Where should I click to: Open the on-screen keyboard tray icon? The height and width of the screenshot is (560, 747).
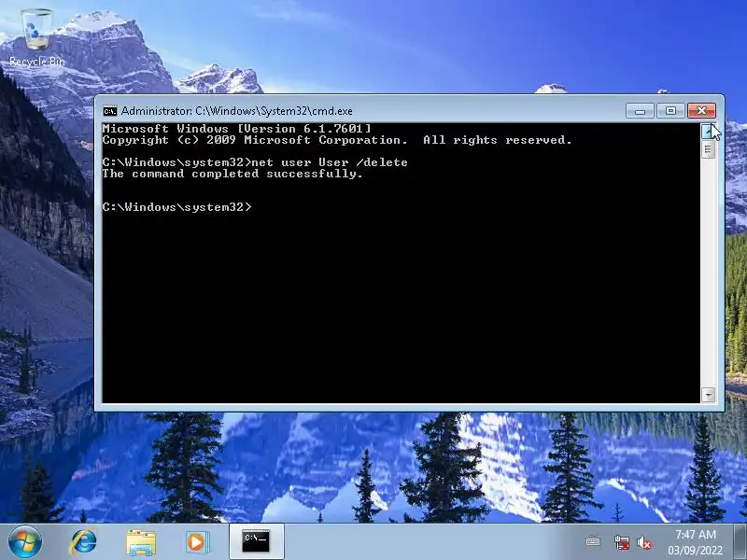click(593, 542)
